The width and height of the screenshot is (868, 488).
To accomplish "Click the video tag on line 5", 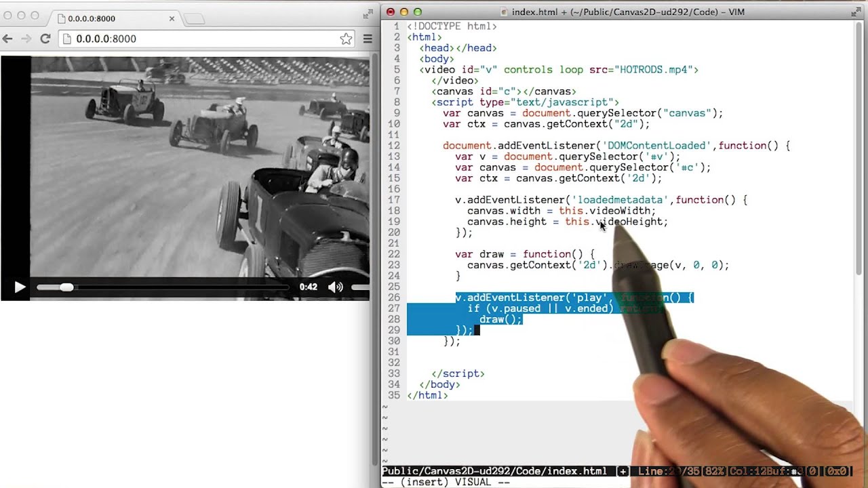I will 559,70.
